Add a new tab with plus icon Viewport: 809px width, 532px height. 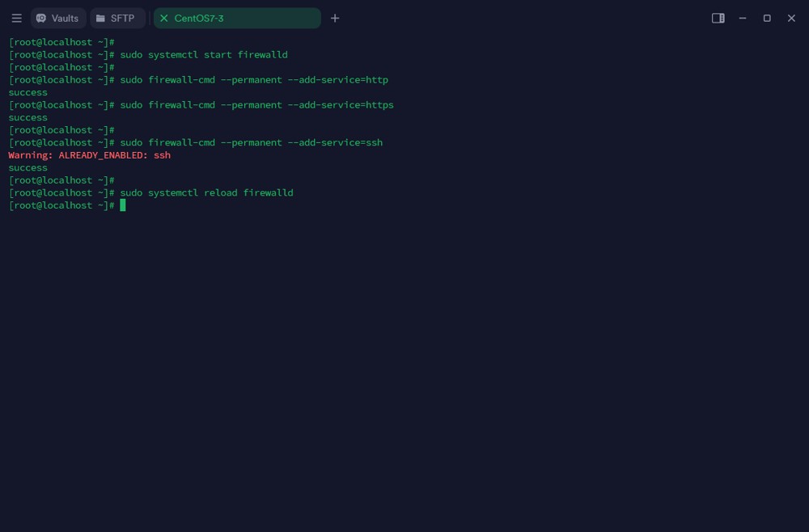click(335, 18)
